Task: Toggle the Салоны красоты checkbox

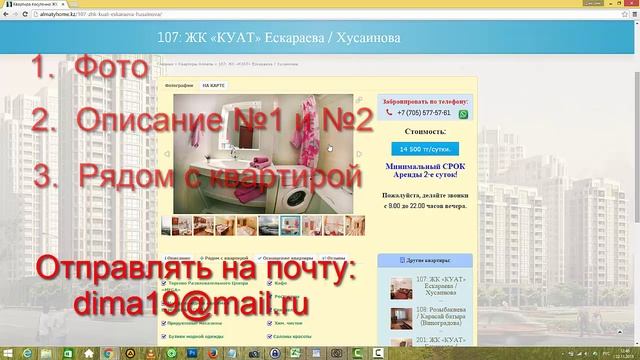Action: (269, 336)
